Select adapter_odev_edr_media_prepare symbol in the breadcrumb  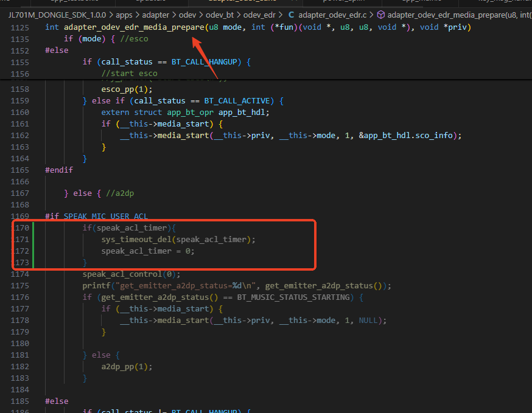pos(460,15)
